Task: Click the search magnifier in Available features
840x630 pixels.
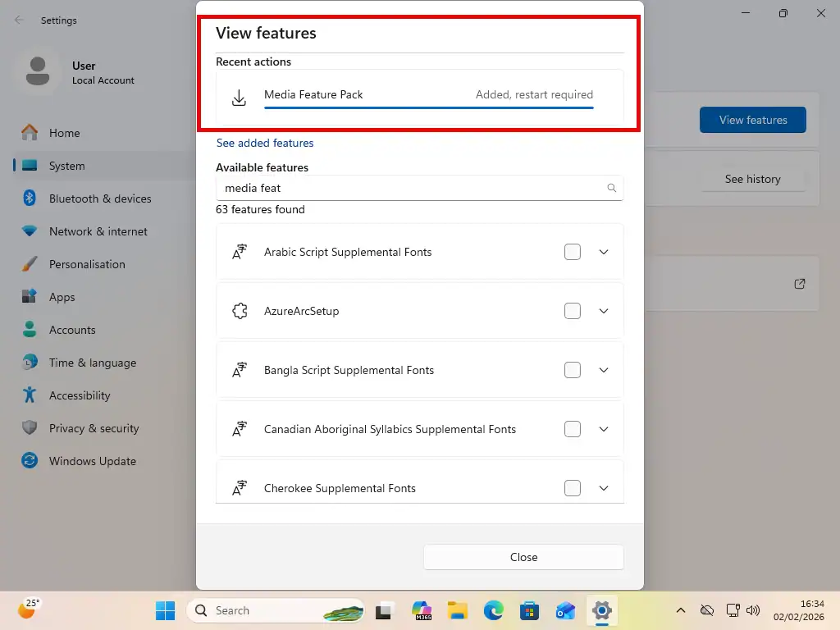Action: tap(611, 188)
